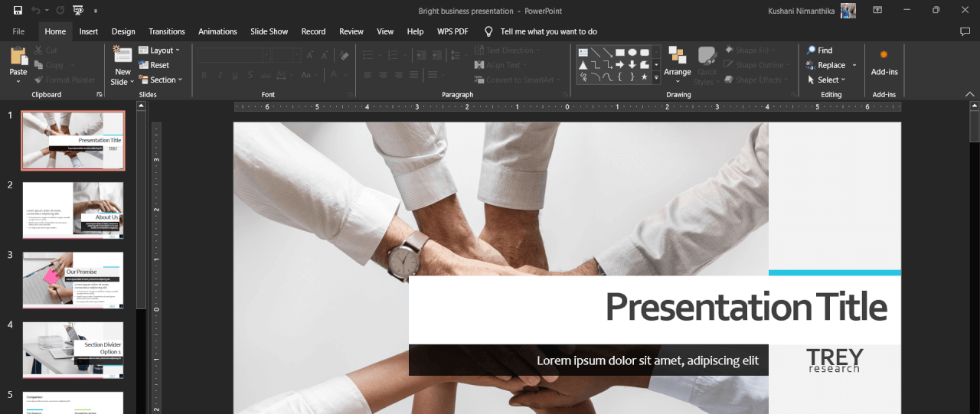Open the File tab

18,31
